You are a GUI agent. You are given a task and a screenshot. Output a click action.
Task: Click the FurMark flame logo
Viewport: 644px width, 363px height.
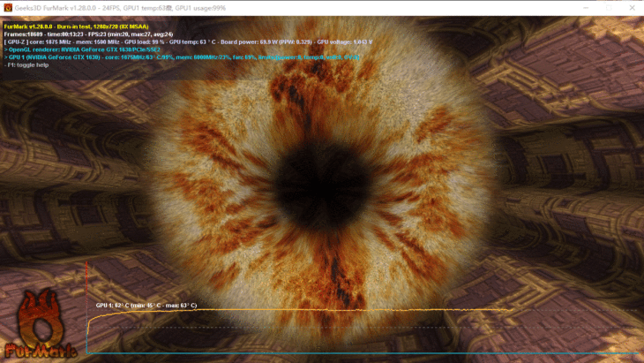tap(41, 324)
